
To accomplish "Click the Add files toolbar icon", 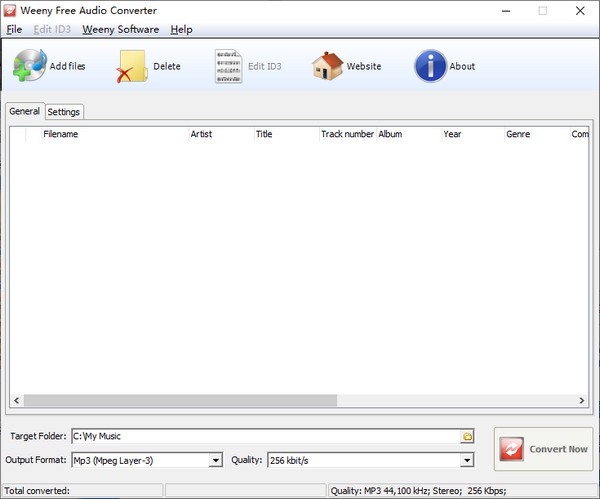I will click(30, 66).
